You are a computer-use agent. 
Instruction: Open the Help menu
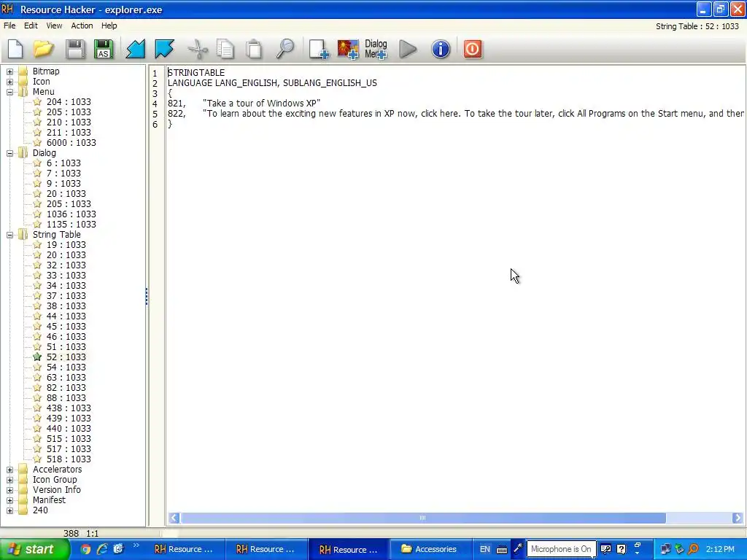click(109, 26)
